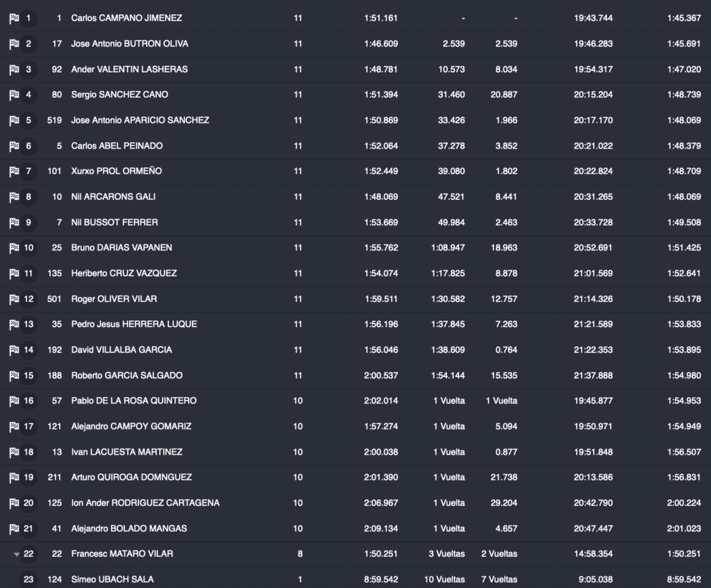Open rider Ander VALENTIN LASHERAS
The height and width of the screenshot is (588, 711).
[x=129, y=69]
